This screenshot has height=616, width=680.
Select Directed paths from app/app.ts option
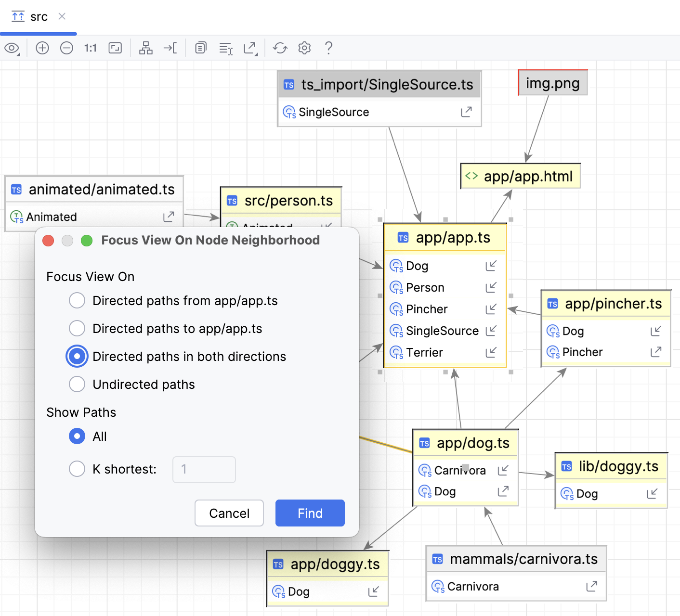click(x=77, y=300)
